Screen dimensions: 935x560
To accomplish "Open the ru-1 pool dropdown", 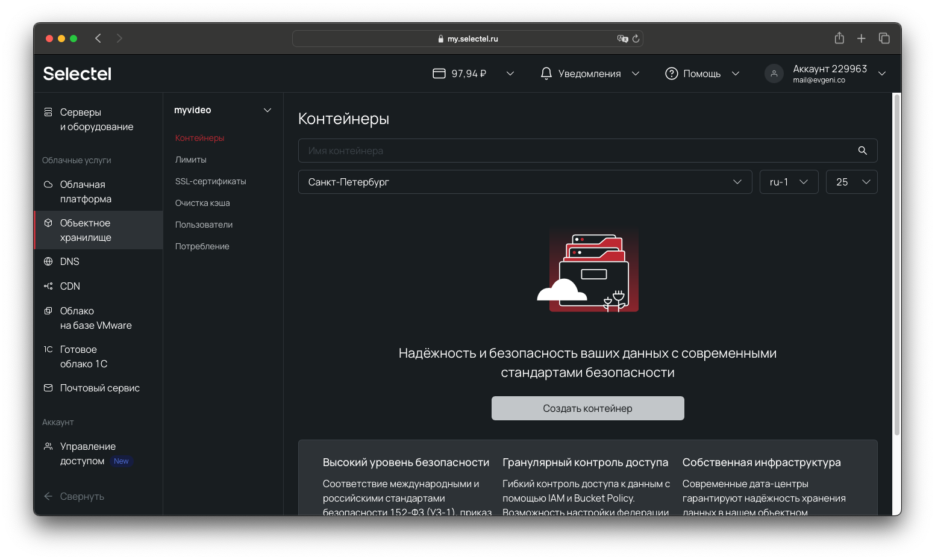I will coord(789,182).
